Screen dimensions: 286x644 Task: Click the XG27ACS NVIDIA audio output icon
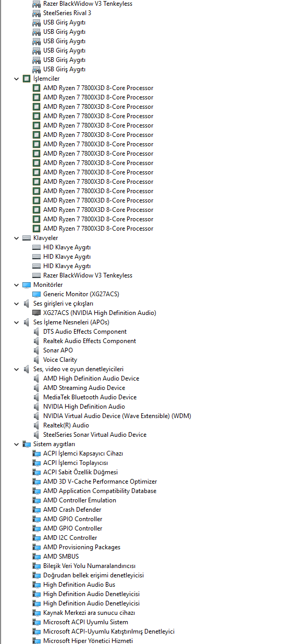tap(36, 313)
